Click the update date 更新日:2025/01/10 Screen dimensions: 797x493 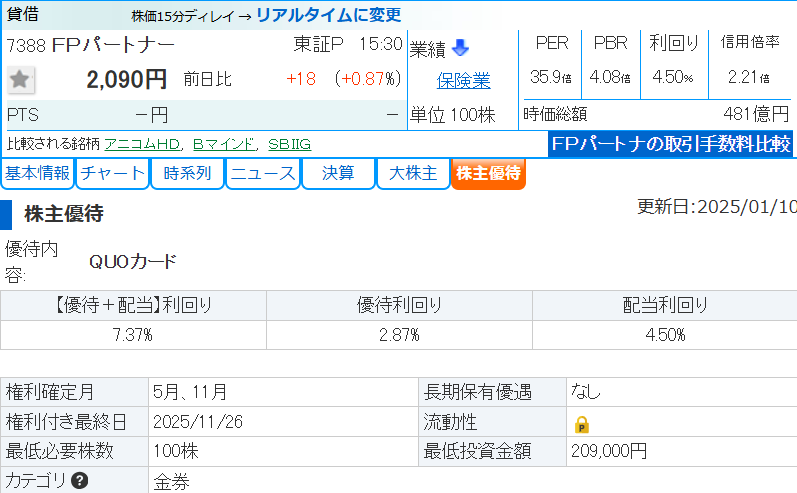(717, 207)
